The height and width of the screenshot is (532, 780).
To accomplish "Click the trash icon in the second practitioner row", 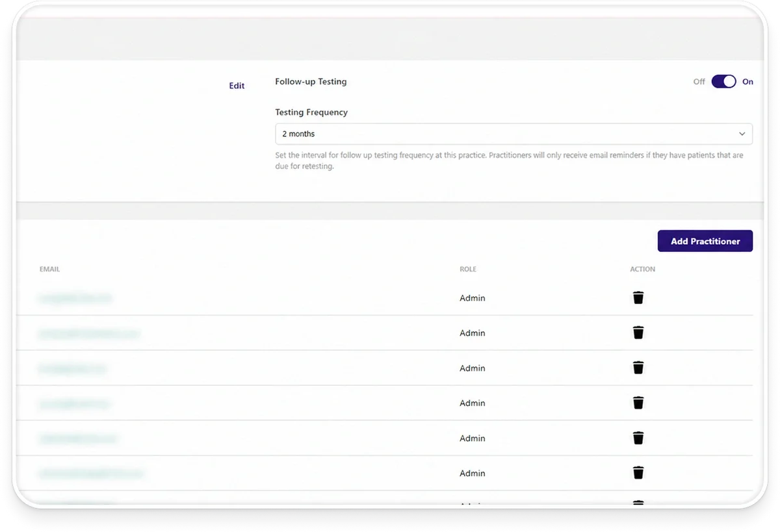I will 638,333.
